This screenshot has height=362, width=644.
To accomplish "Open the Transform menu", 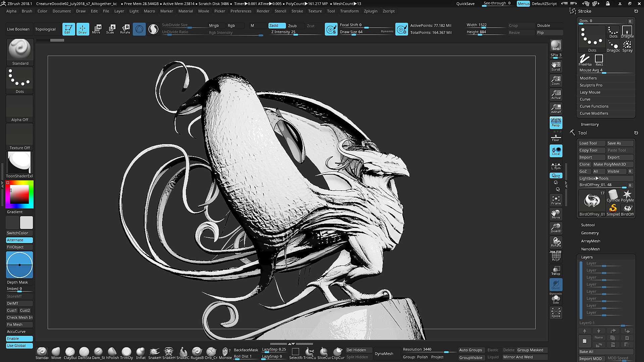I will (349, 11).
